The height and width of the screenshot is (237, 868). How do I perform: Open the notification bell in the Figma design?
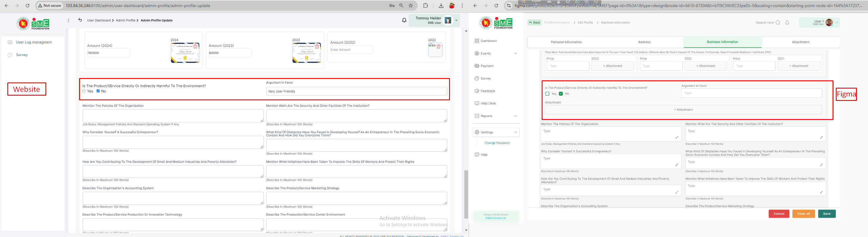click(x=787, y=23)
